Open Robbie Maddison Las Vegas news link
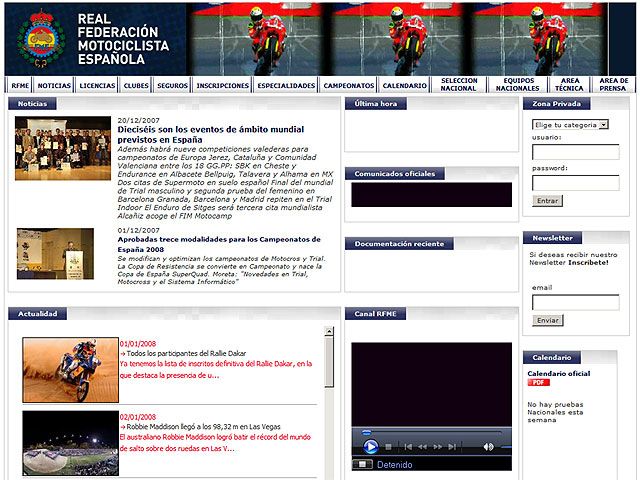The width and height of the screenshot is (640, 480). (x=203, y=427)
